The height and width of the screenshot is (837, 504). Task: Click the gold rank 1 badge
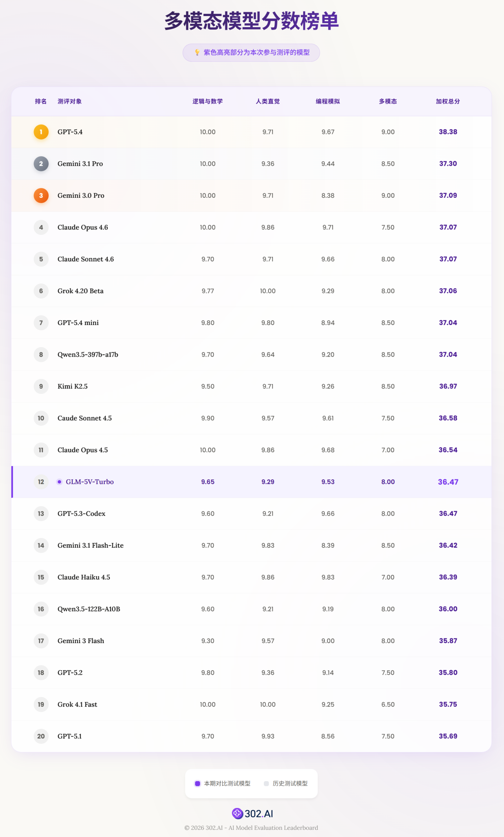41,132
